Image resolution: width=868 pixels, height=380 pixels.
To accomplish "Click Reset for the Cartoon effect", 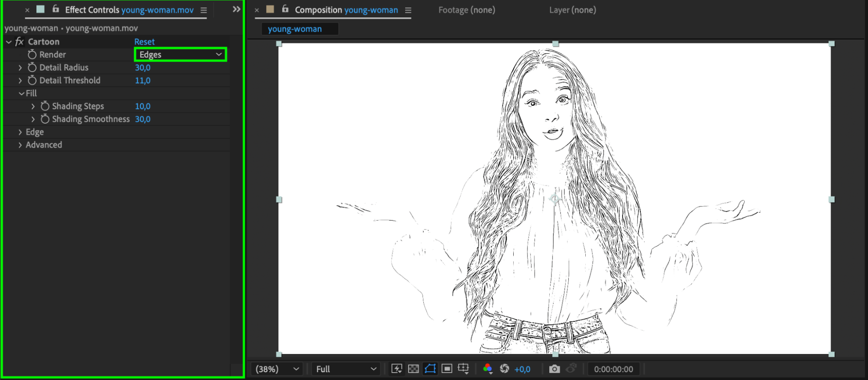I will [144, 42].
